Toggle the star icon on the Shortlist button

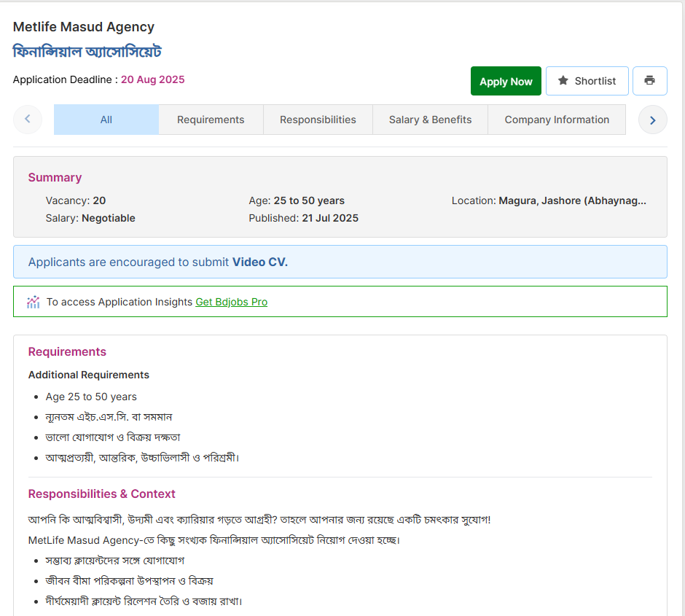pos(562,80)
